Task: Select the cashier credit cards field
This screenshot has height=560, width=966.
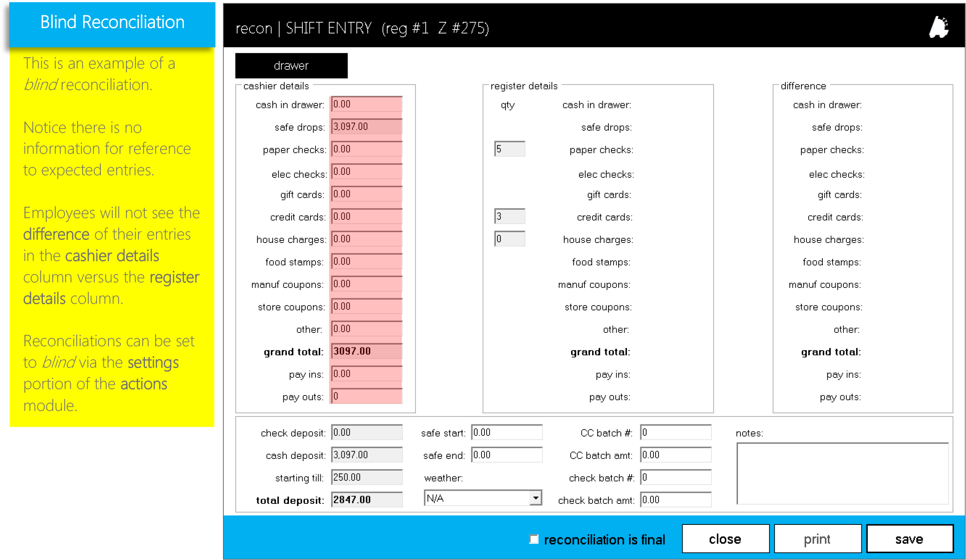Action: coord(367,216)
